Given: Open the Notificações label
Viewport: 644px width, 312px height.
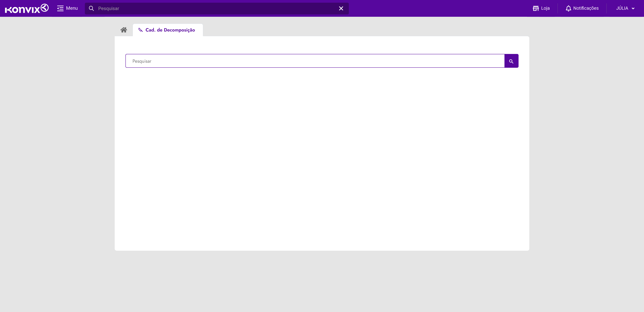Looking at the screenshot, I should tap(586, 8).
